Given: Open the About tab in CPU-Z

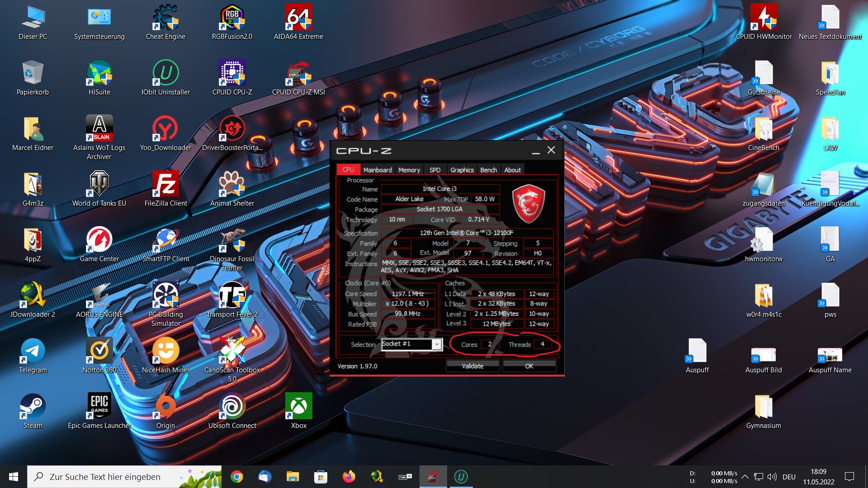Looking at the screenshot, I should click(x=513, y=170).
